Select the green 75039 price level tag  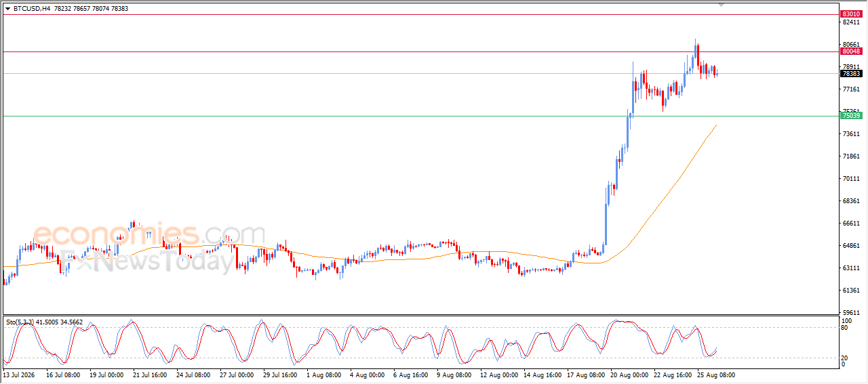coord(851,116)
